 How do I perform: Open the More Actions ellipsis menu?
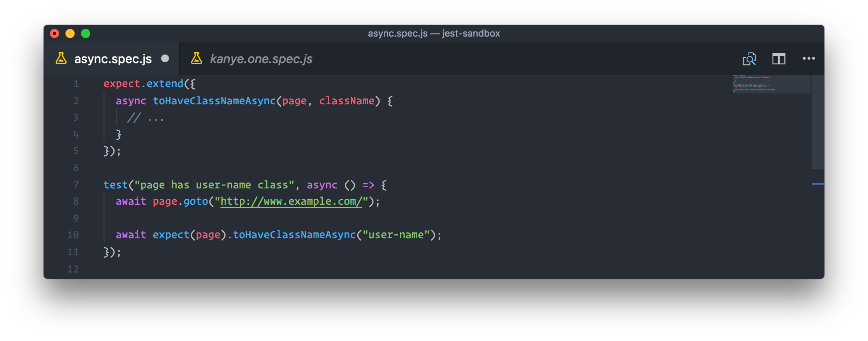click(808, 59)
